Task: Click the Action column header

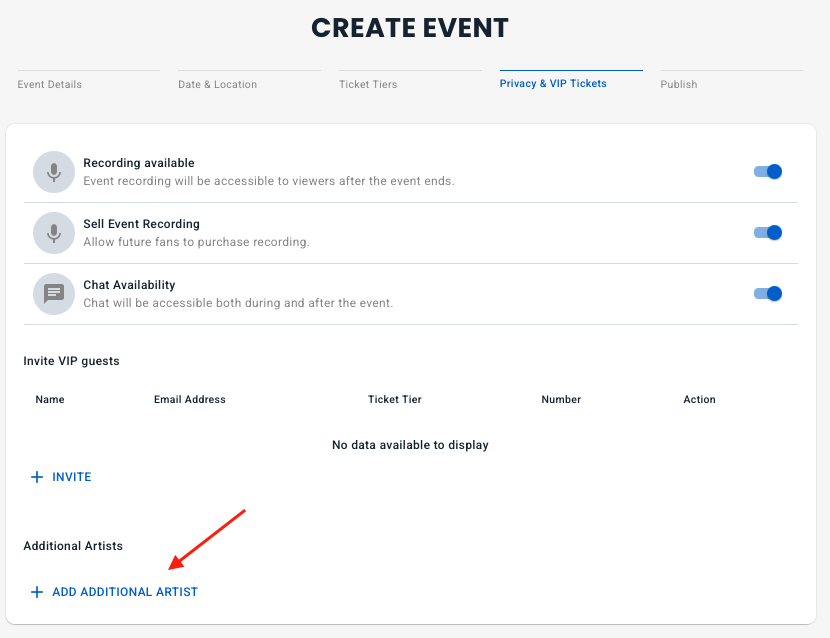Action: point(699,399)
